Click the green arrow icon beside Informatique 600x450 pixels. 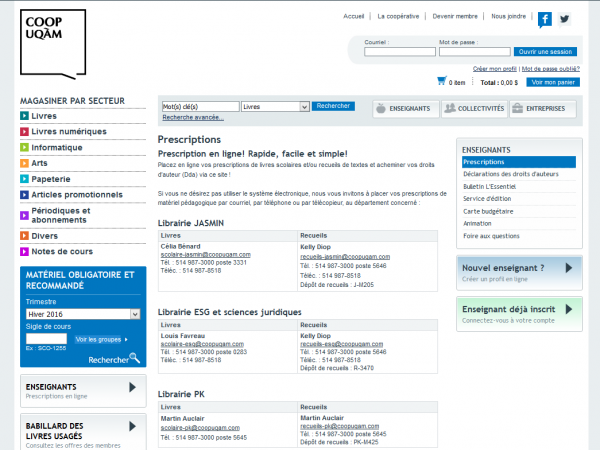click(x=24, y=147)
